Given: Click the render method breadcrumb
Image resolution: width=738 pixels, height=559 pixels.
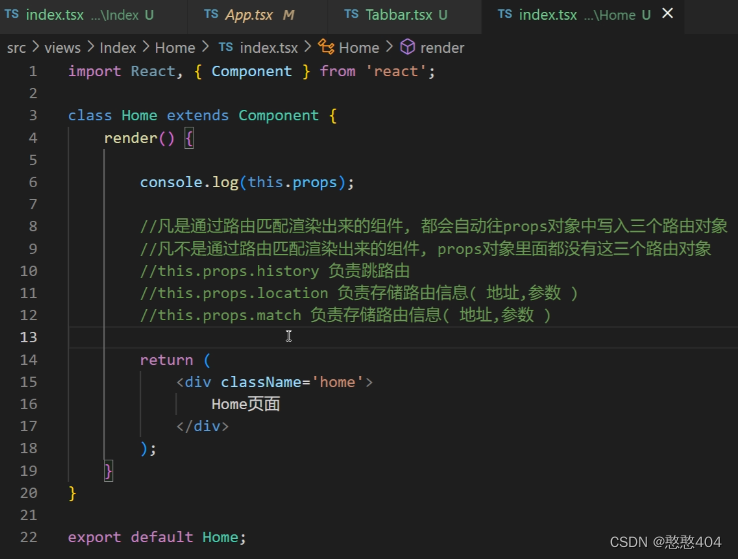Looking at the screenshot, I should pos(441,48).
